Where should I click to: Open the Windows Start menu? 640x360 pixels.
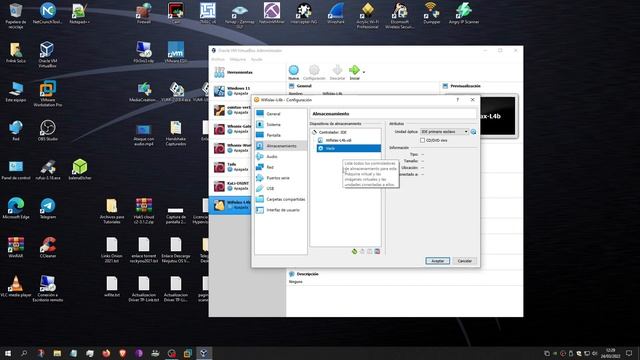pos(8,353)
